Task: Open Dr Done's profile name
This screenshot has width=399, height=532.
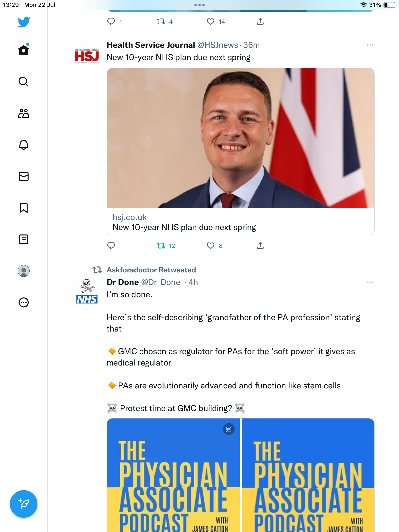Action: 123,282
